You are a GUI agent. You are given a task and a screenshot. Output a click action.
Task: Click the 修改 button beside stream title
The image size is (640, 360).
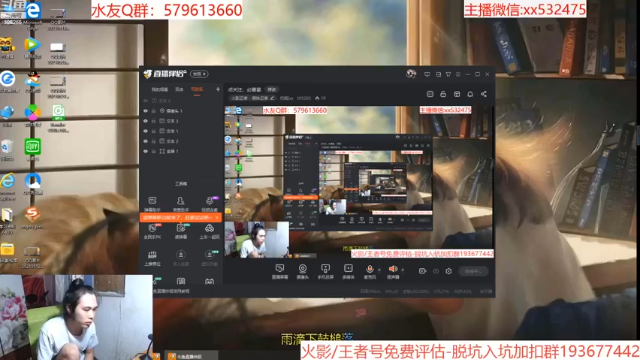coord(272,89)
